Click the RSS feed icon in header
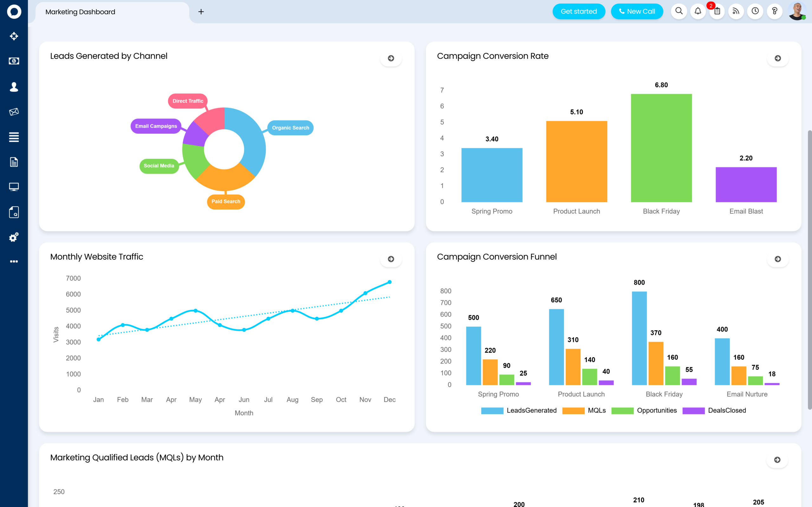Image resolution: width=812 pixels, height=507 pixels. coord(736,11)
